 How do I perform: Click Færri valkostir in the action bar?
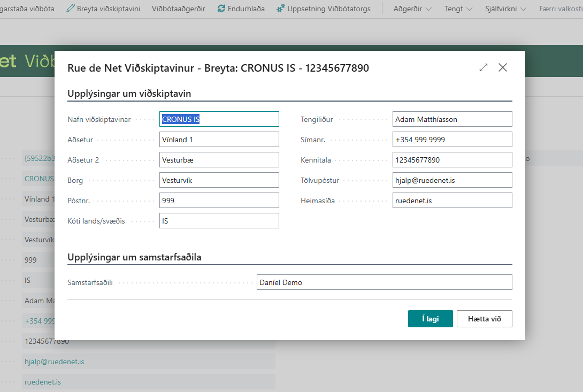click(561, 9)
